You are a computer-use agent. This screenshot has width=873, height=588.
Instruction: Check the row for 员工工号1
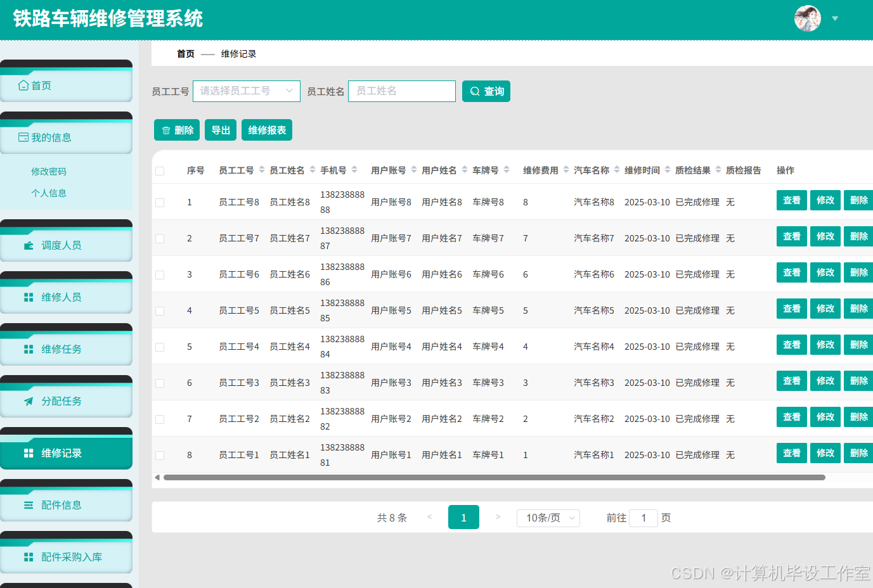tap(160, 456)
